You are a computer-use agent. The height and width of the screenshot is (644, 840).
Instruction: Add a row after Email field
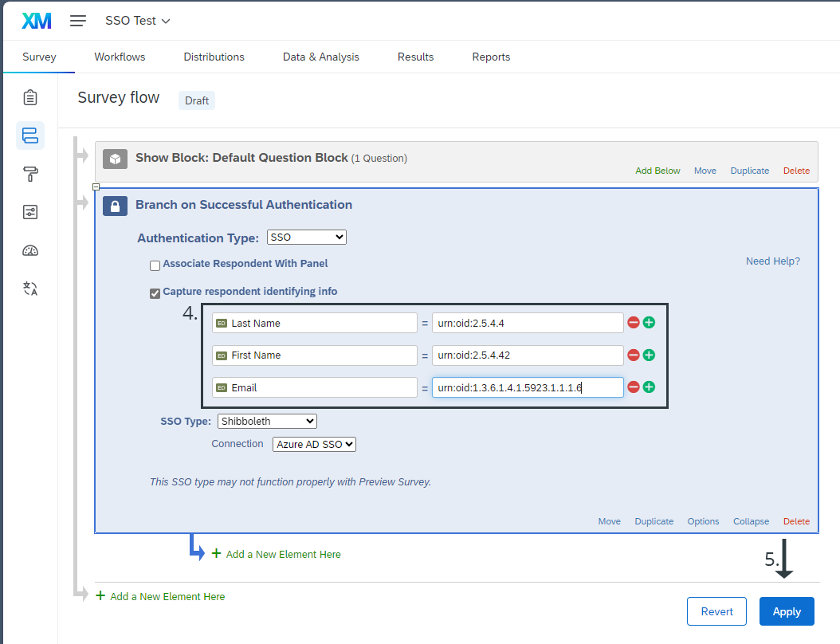pyautogui.click(x=649, y=387)
